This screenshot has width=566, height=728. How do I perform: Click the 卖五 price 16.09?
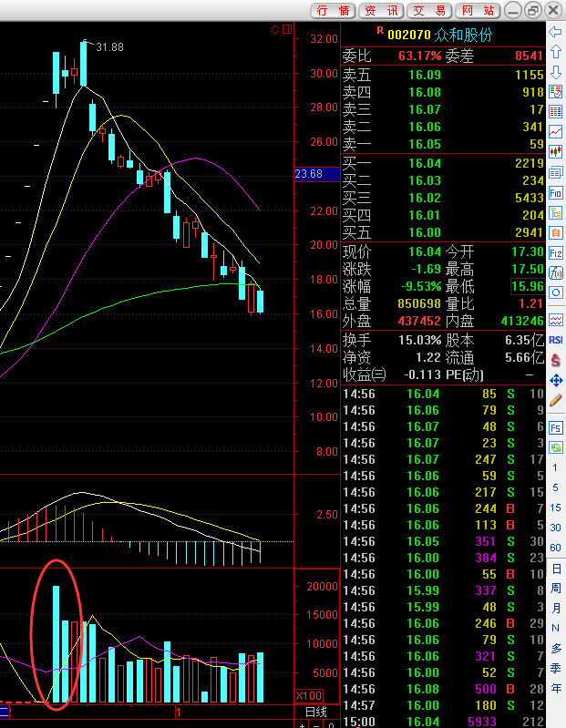[425, 75]
